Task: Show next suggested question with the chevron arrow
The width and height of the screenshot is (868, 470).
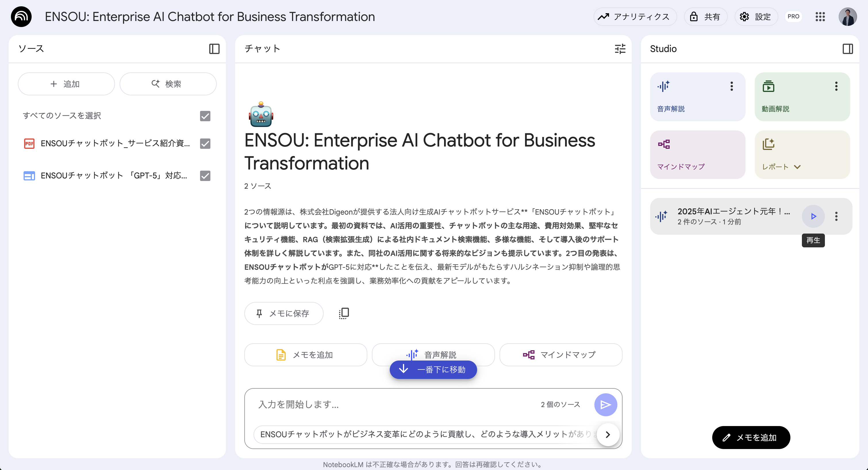Action: click(x=608, y=435)
